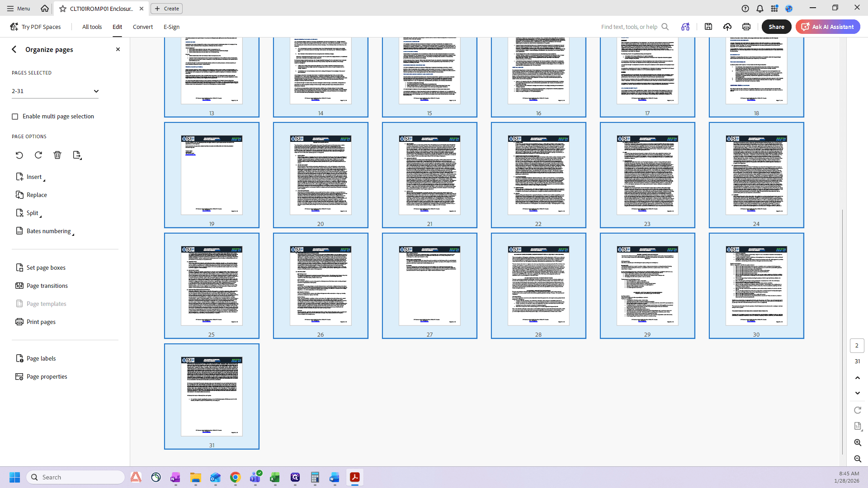This screenshot has height=488, width=868.
Task: Open Page transitions
Action: tap(42, 286)
